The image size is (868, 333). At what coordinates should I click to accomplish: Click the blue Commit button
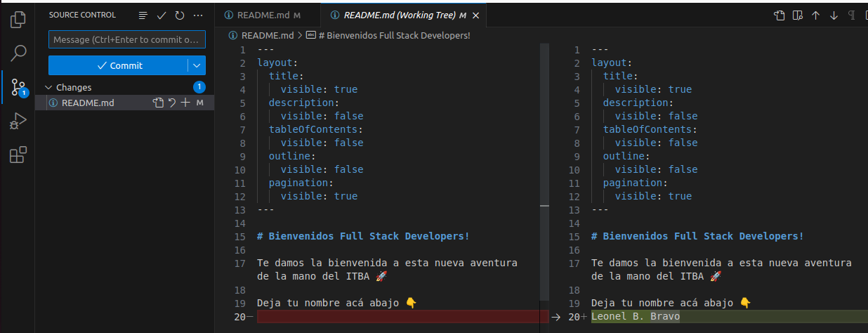(118, 65)
